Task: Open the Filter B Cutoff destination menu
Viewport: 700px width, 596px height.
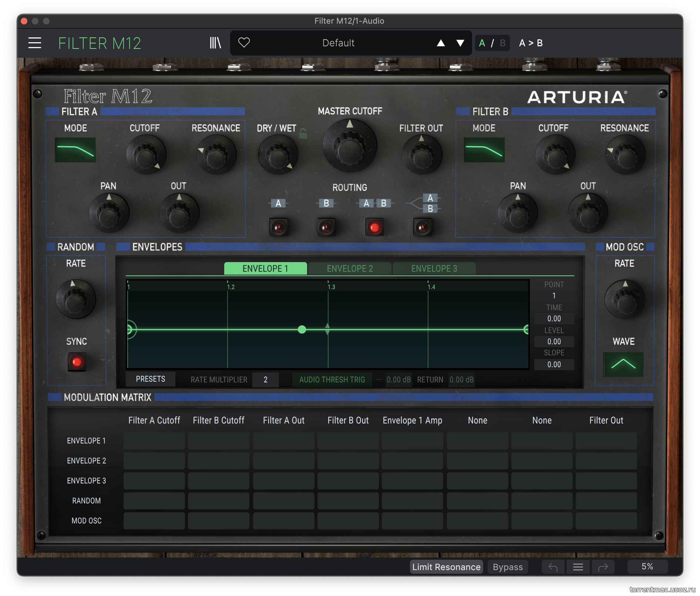Action: (219, 420)
